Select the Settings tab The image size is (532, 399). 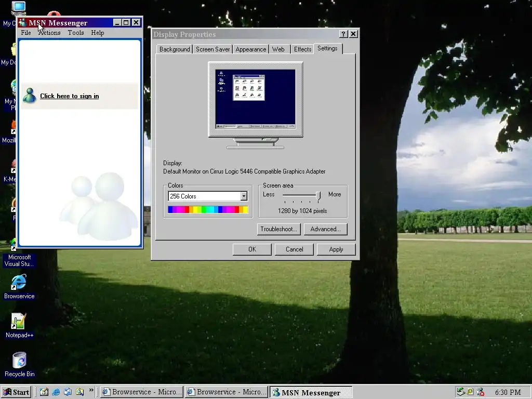click(327, 48)
